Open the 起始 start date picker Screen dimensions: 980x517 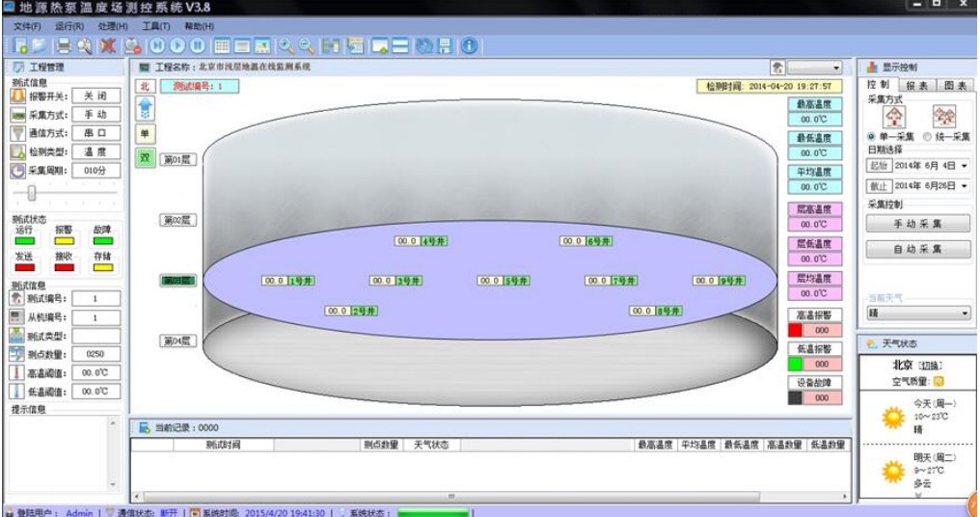click(964, 166)
